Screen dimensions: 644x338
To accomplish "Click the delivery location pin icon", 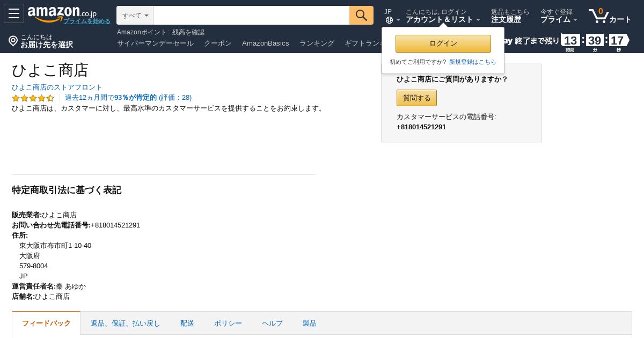I will click(x=13, y=41).
